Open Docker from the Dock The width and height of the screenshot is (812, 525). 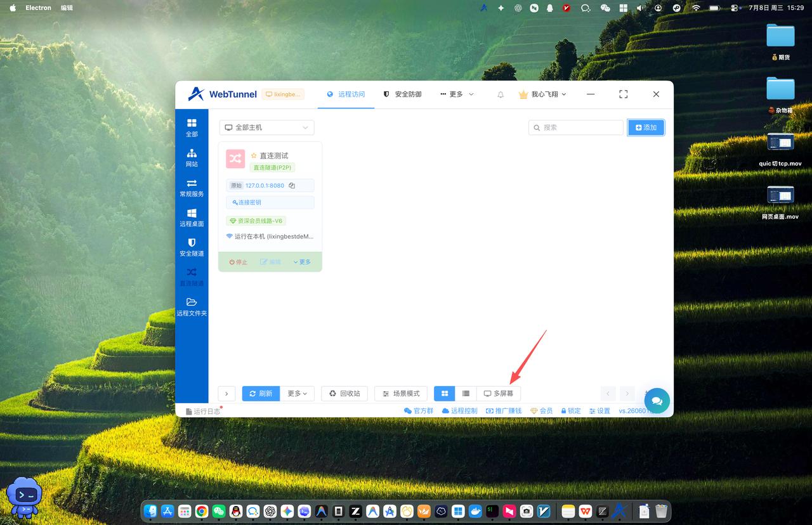475,511
